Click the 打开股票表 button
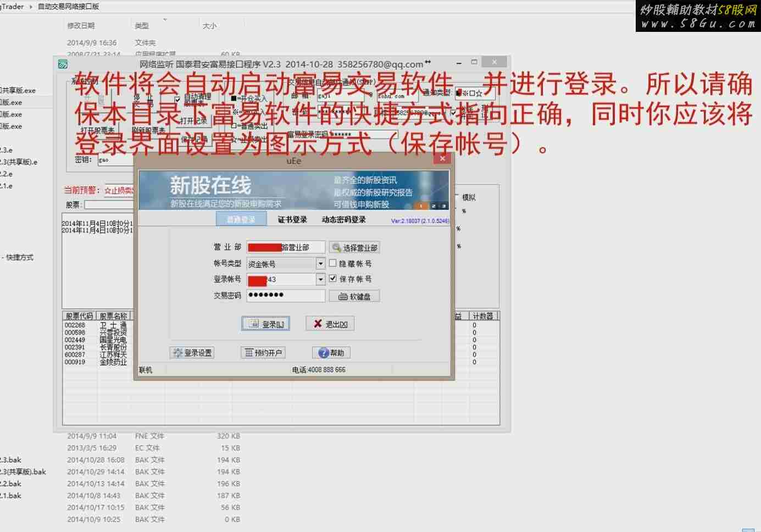 click(x=98, y=130)
